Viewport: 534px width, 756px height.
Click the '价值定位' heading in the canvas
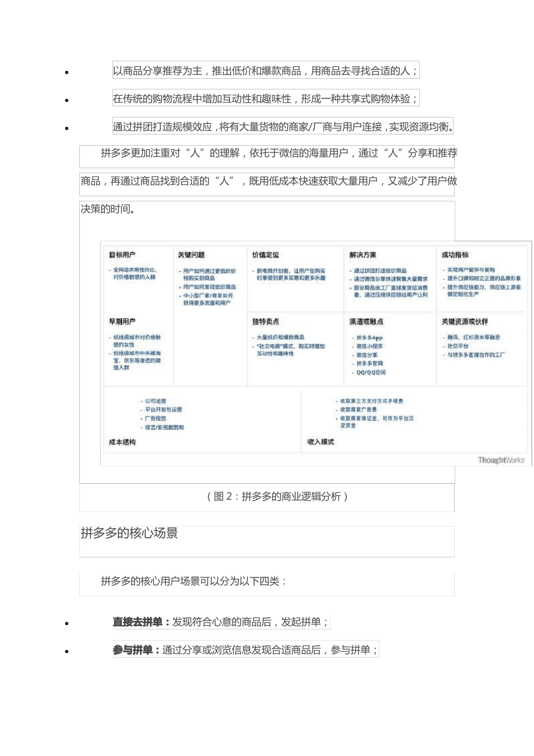tap(265, 255)
